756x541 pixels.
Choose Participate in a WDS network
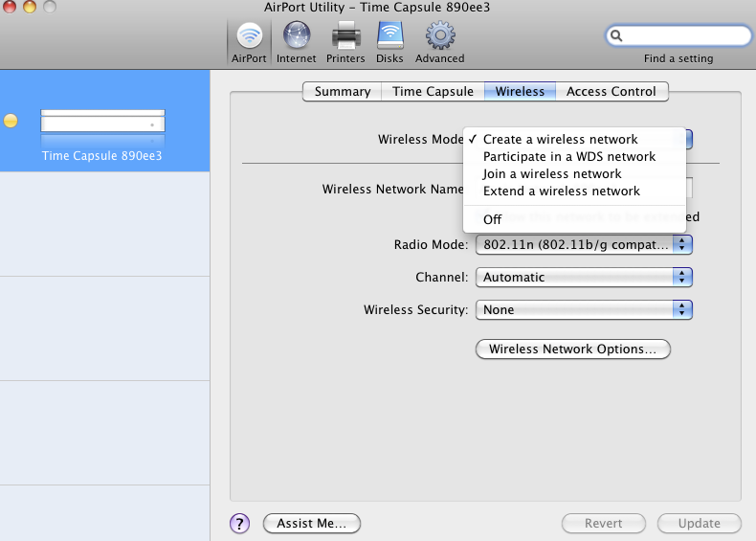pyautogui.click(x=574, y=156)
